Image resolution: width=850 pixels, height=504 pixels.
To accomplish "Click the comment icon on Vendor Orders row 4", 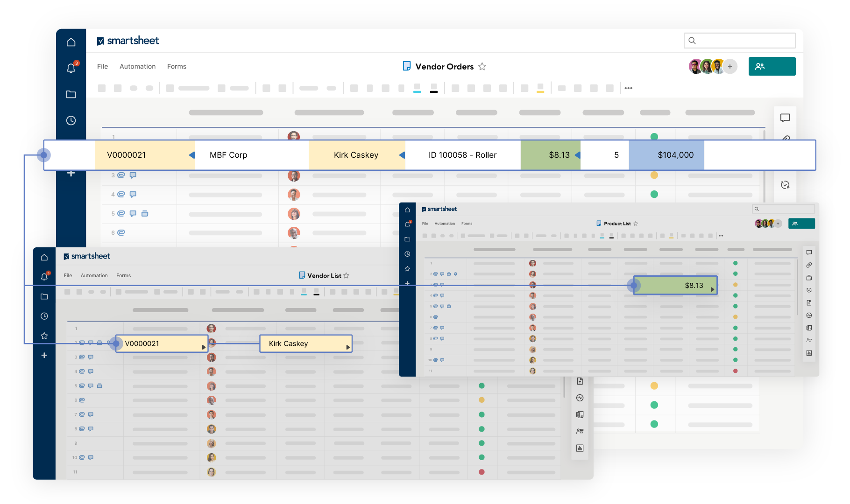I will pos(133,194).
